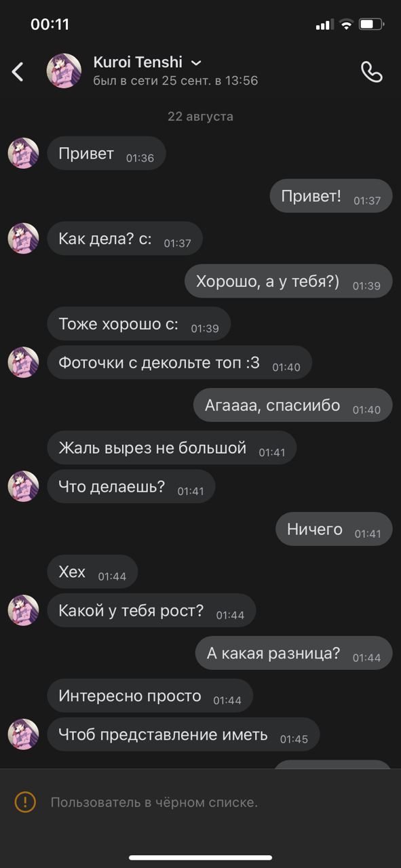Start a call with the phone icon
This screenshot has height=868, width=401.
click(x=371, y=71)
